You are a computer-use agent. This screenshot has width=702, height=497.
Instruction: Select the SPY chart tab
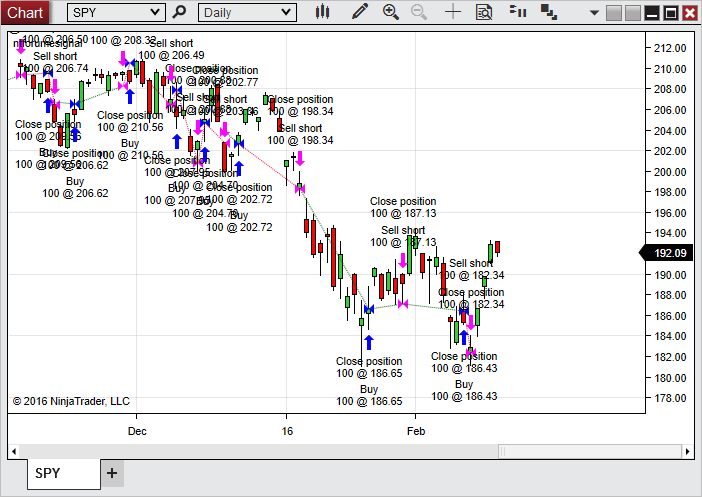[63, 473]
